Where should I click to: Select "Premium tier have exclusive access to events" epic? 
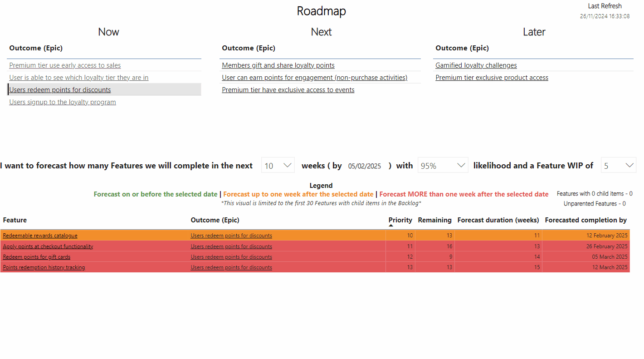(288, 89)
